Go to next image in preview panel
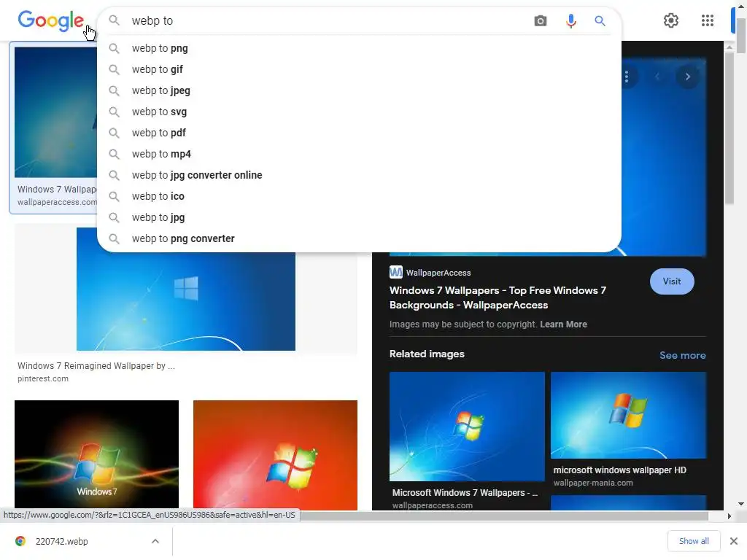This screenshot has height=560, width=747. [x=687, y=77]
